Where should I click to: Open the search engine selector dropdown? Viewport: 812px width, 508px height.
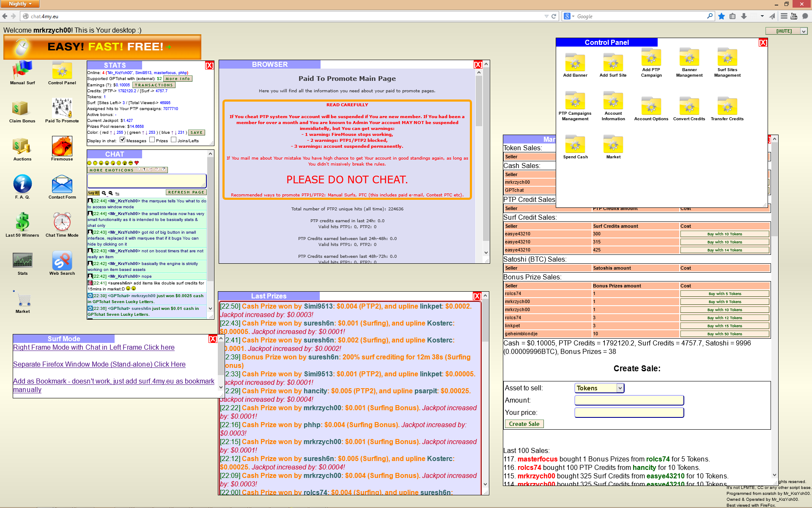[x=569, y=16]
